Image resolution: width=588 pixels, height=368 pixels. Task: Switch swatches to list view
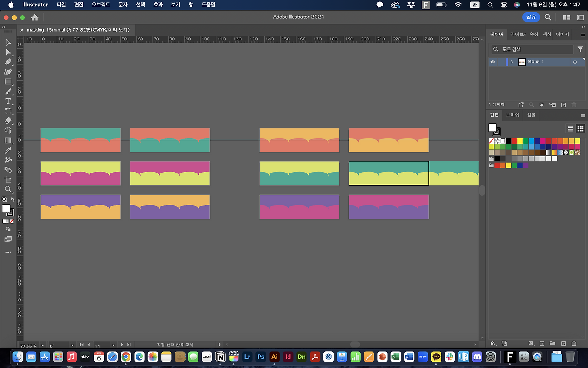click(x=571, y=128)
